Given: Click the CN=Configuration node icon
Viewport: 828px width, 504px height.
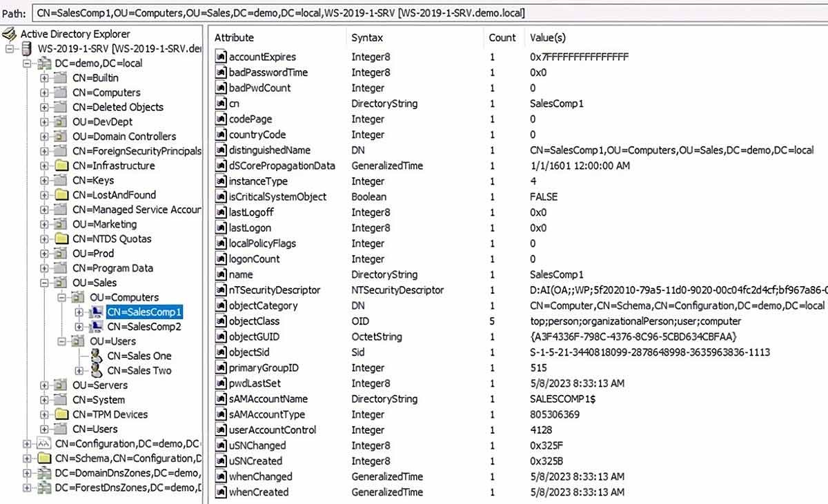Looking at the screenshot, I should [44, 444].
